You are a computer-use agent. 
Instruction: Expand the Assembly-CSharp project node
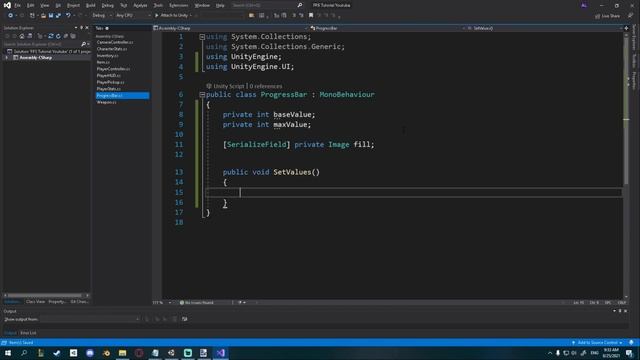coord(7,58)
